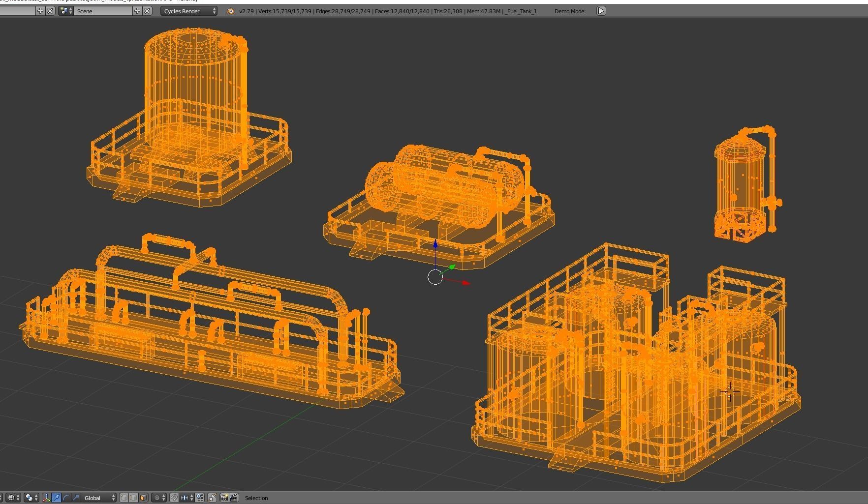Click the white circle at manipulator center
Image resolution: width=868 pixels, height=504 pixels.
click(435, 277)
